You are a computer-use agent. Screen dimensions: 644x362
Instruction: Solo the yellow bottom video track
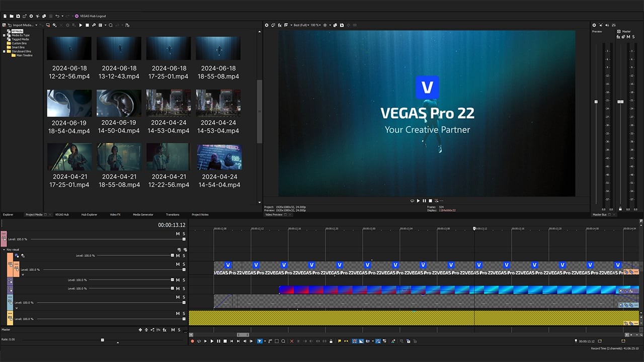tap(184, 313)
